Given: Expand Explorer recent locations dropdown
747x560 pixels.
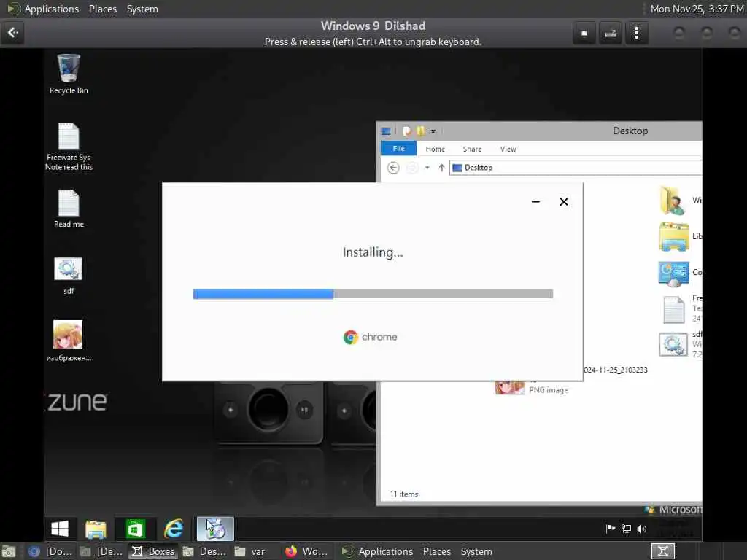Looking at the screenshot, I should coord(427,168).
